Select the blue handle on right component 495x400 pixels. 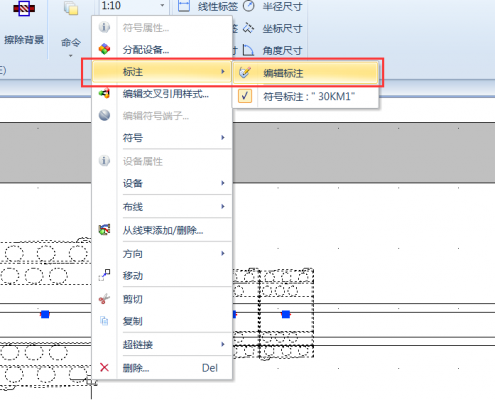(286, 314)
